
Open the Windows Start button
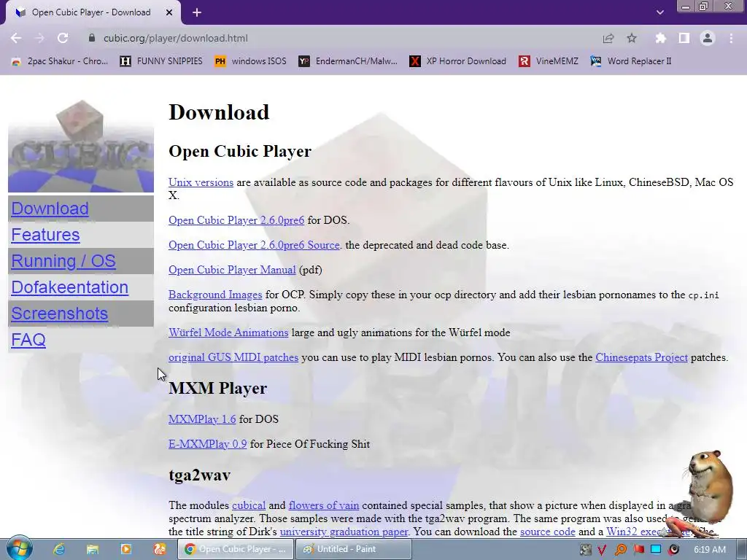(19, 548)
